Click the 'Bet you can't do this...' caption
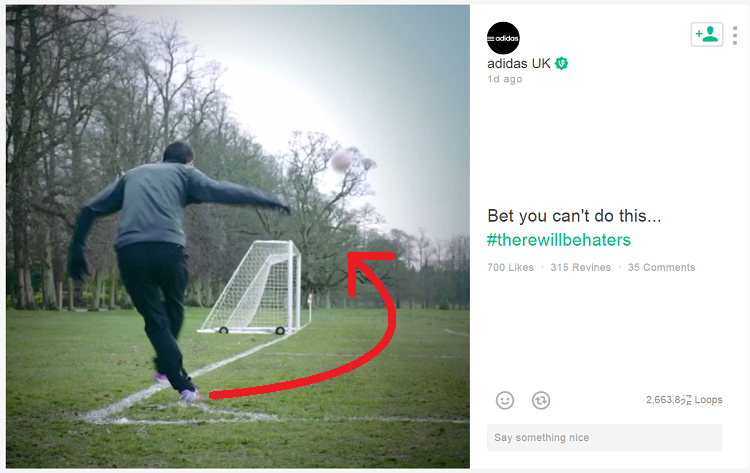This screenshot has height=473, width=750. pos(574,216)
